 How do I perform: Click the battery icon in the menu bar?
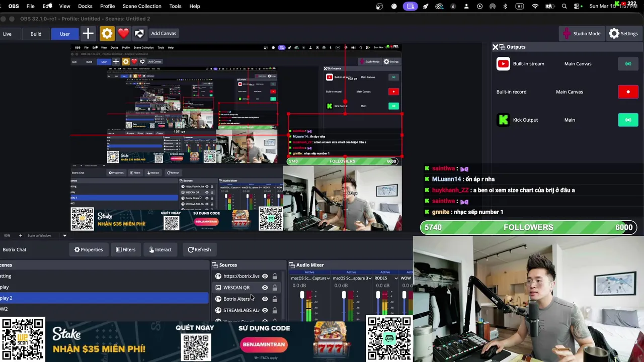tap(549, 6)
